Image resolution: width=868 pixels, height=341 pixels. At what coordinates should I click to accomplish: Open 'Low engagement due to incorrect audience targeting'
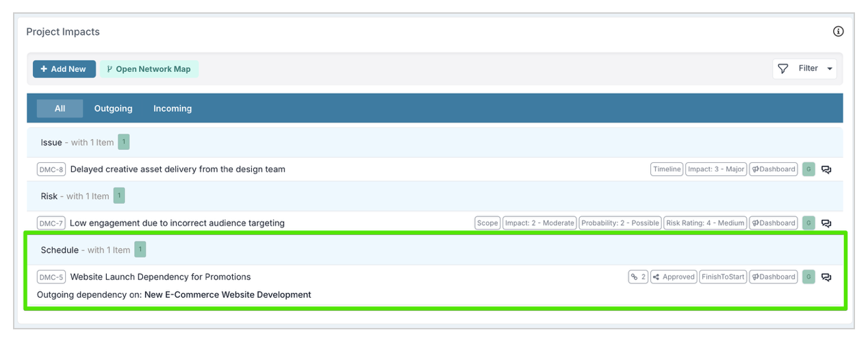(x=177, y=223)
